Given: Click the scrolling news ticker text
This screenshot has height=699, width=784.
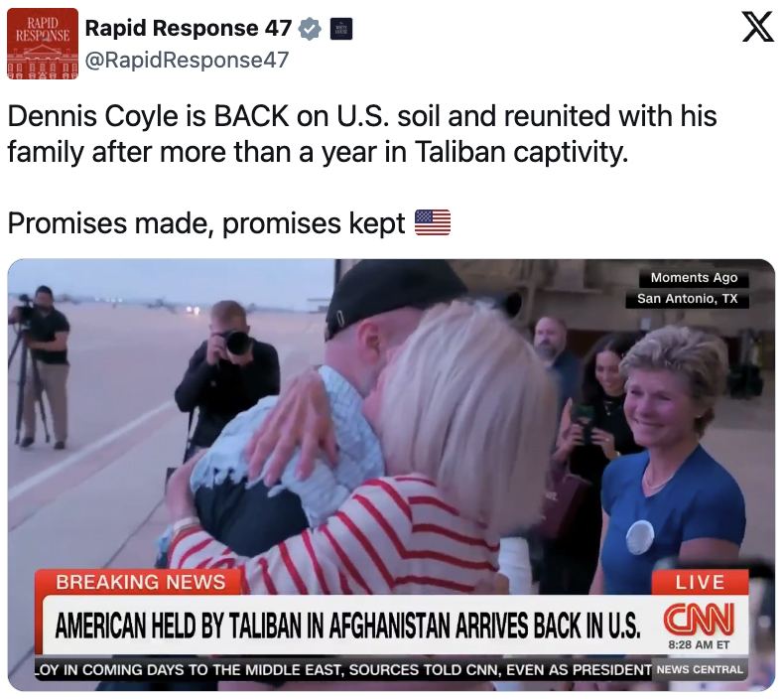Looking at the screenshot, I should (343, 670).
